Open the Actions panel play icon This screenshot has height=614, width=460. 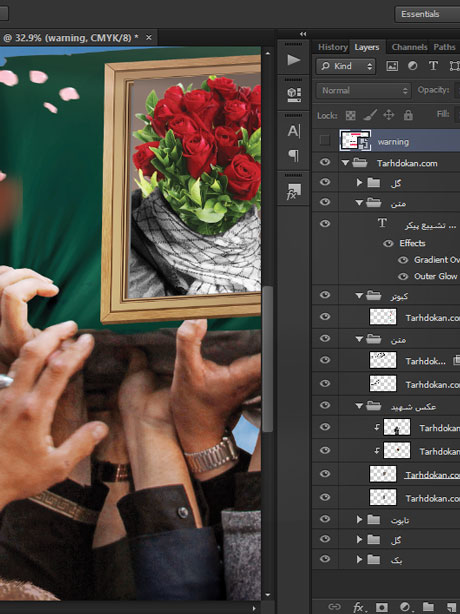click(x=294, y=60)
